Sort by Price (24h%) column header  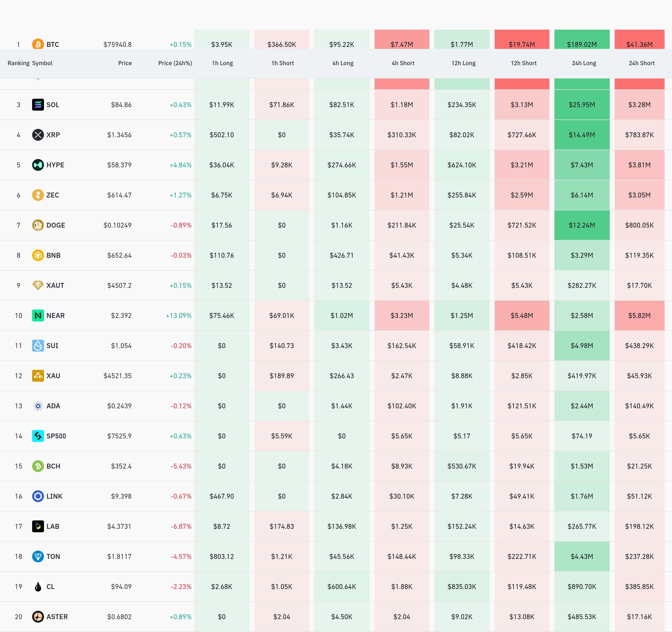175,63
